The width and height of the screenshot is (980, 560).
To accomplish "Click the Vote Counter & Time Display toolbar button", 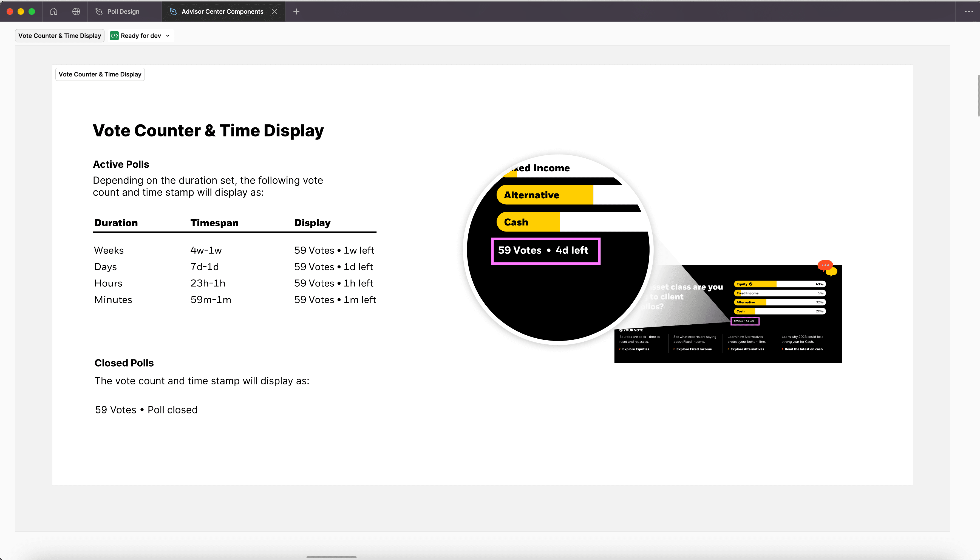I will 60,36.
